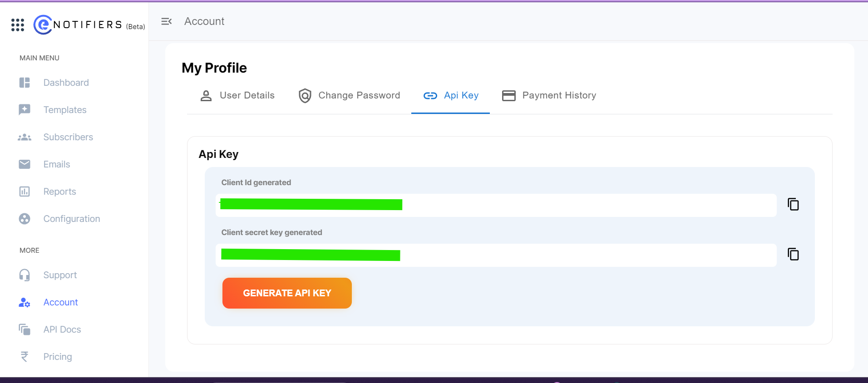Click the Templates sidebar icon
This screenshot has height=383, width=868.
click(x=25, y=110)
